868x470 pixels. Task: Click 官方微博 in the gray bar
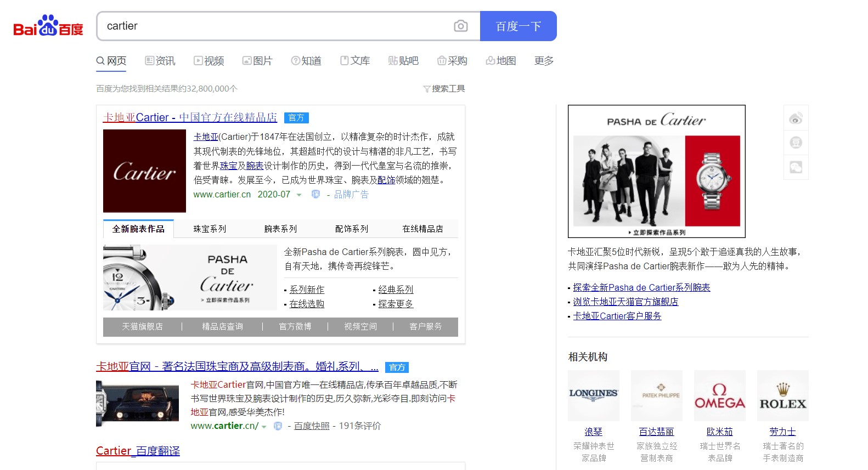click(x=295, y=327)
